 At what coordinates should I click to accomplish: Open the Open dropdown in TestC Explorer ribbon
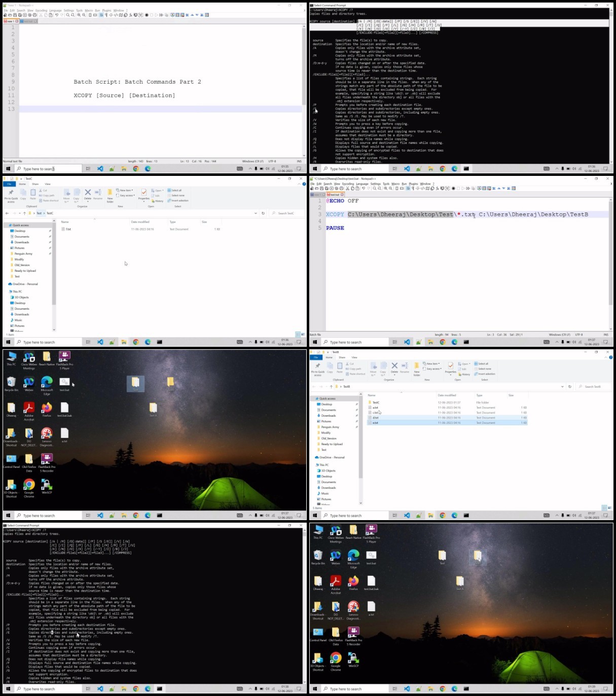pyautogui.click(x=158, y=191)
